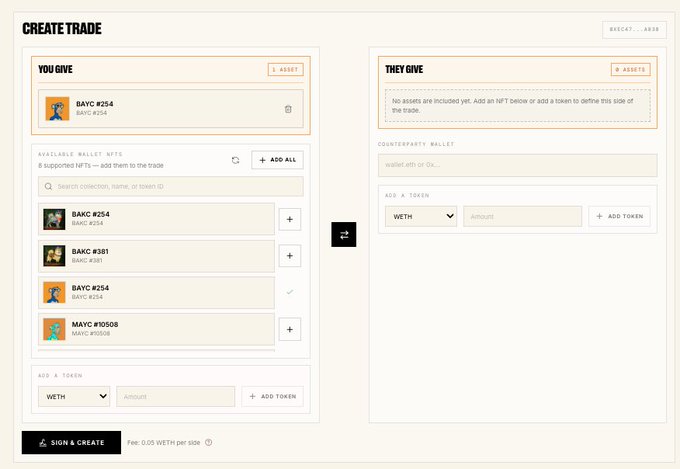680x469 pixels.
Task: Focus the You Give token amount field
Action: coord(176,397)
